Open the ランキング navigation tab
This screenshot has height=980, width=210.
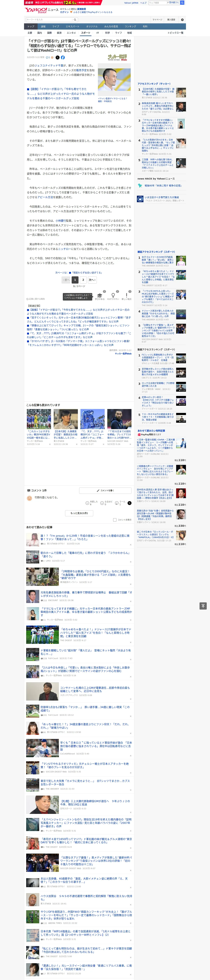pyautogui.click(x=130, y=27)
